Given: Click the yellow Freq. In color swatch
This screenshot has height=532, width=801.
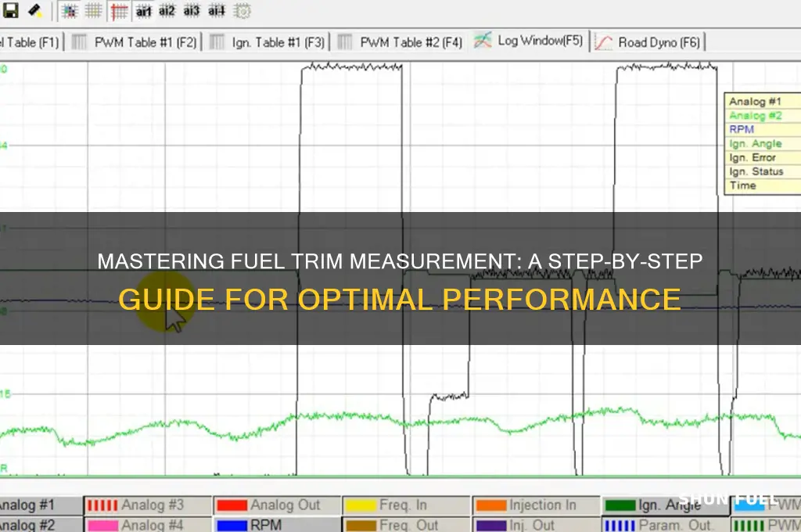Looking at the screenshot, I should [361, 505].
